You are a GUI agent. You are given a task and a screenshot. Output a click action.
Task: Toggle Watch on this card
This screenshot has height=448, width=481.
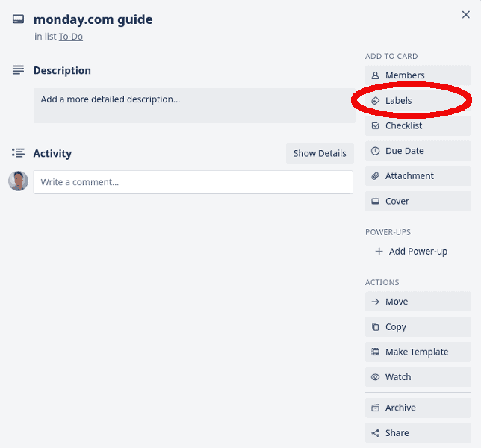(x=418, y=377)
